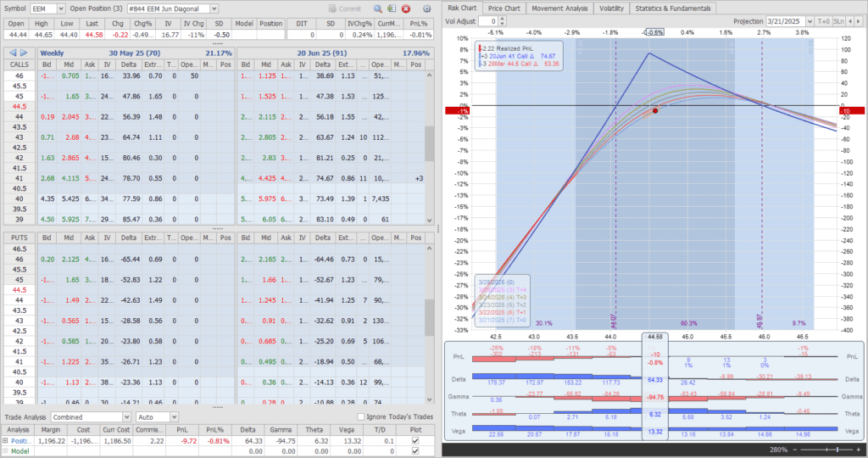Click the IV value 16.77

pos(167,34)
